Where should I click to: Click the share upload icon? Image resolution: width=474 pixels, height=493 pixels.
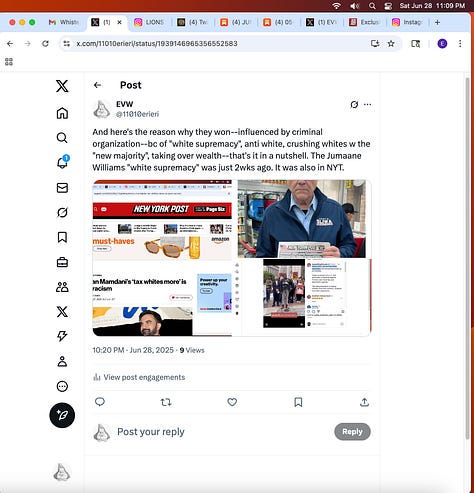coord(364,402)
